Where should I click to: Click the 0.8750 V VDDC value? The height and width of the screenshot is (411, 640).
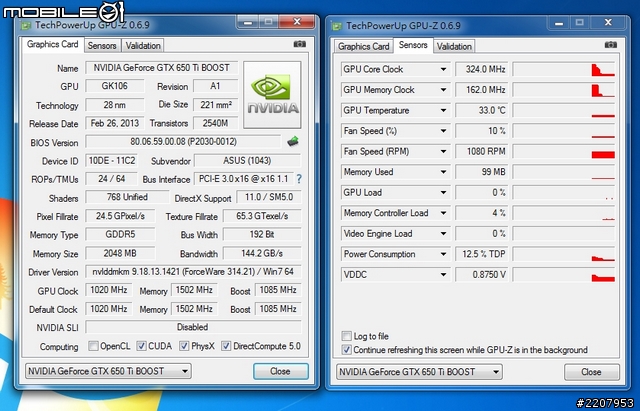coord(482,275)
